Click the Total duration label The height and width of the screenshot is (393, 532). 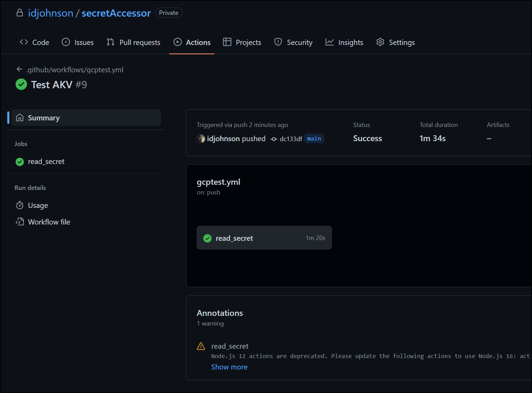pyautogui.click(x=439, y=125)
